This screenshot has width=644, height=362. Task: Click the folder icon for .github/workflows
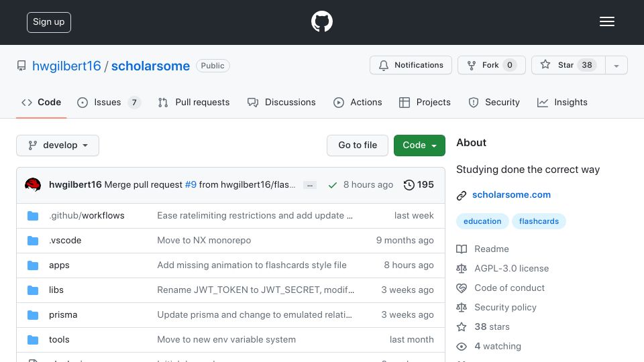click(33, 216)
